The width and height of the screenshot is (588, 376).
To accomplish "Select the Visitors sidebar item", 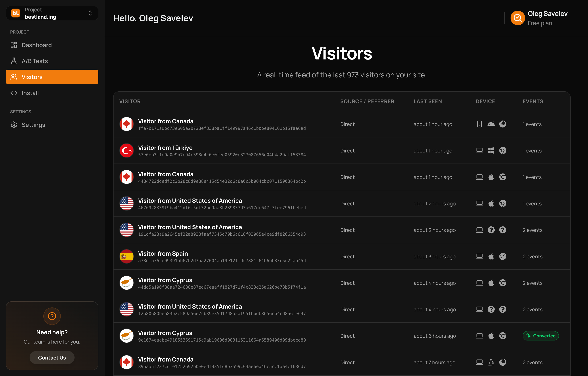I will coord(52,77).
